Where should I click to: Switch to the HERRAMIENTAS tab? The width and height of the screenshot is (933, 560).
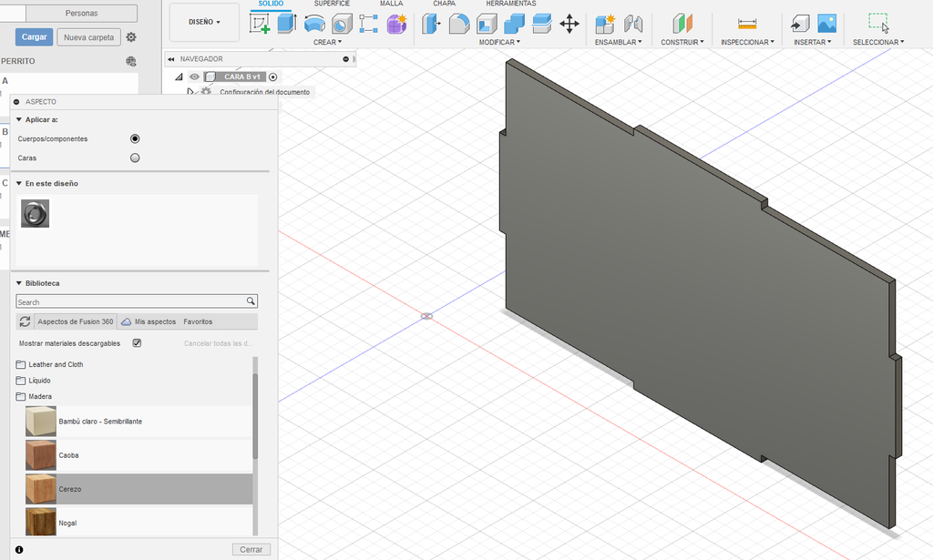click(x=511, y=4)
